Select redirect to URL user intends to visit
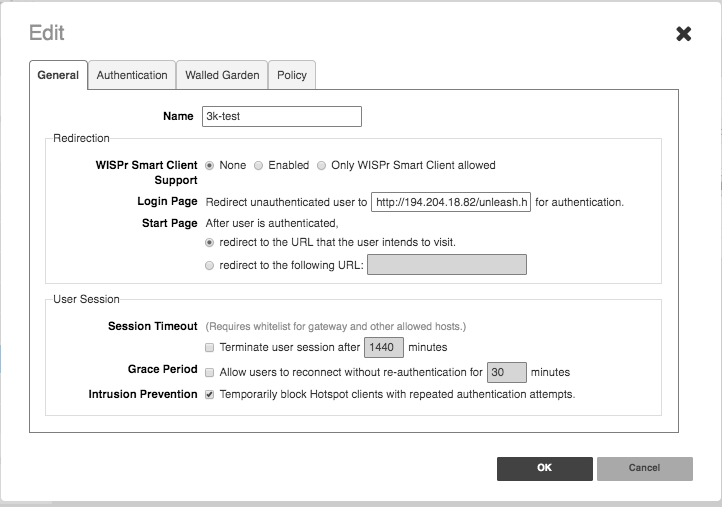The width and height of the screenshot is (722, 507). (x=209, y=243)
